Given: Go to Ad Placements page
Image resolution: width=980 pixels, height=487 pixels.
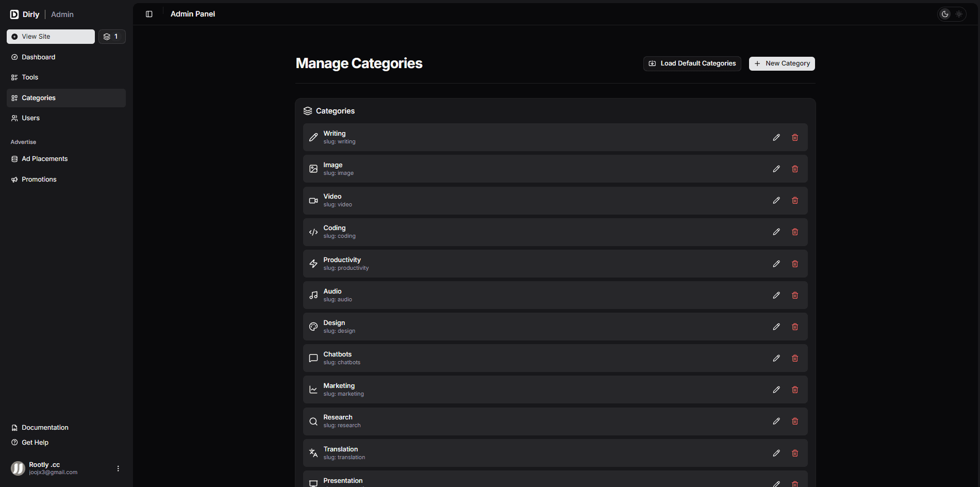Looking at the screenshot, I should [44, 159].
